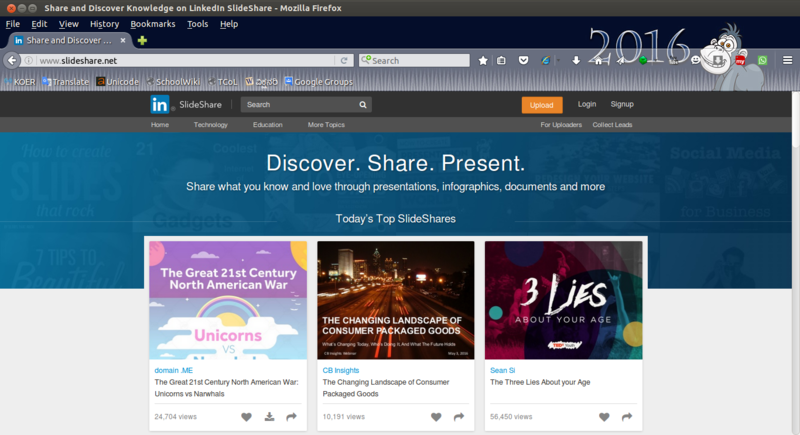The image size is (800, 435).
Task: Go to the Firefox home page icon
Action: pos(598,61)
